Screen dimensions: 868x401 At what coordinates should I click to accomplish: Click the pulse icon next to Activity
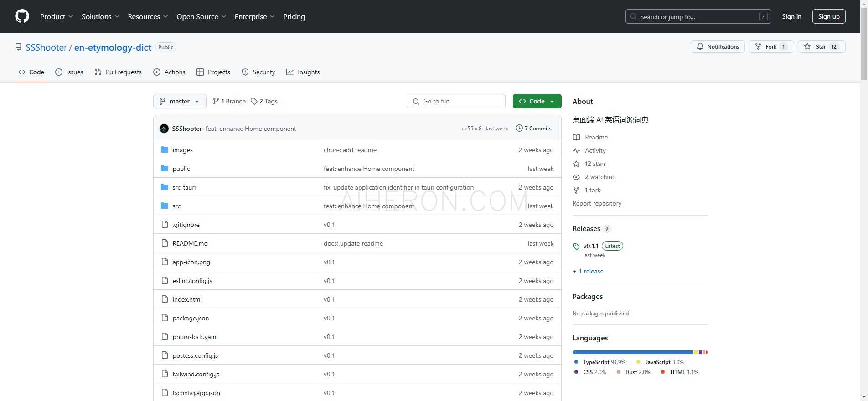tap(576, 150)
